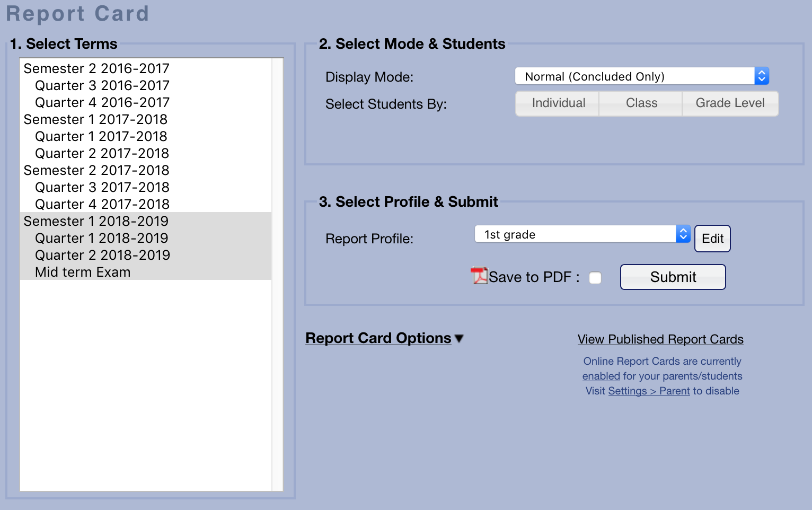Go to Settings > Parent link

coord(649,391)
